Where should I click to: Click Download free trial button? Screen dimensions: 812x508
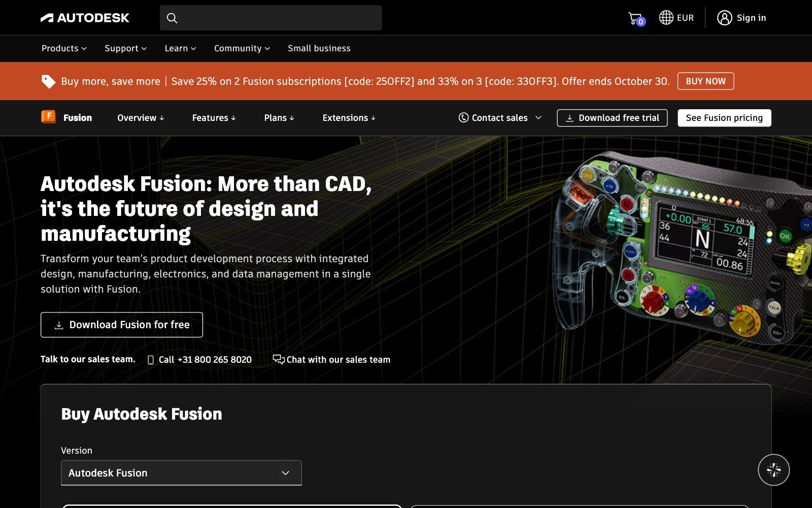pyautogui.click(x=612, y=118)
